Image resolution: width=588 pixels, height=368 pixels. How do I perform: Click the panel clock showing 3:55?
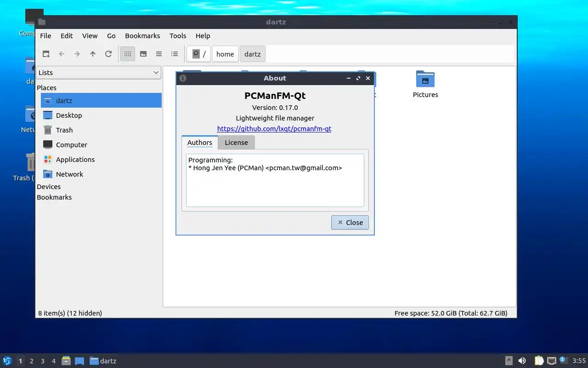coord(579,361)
